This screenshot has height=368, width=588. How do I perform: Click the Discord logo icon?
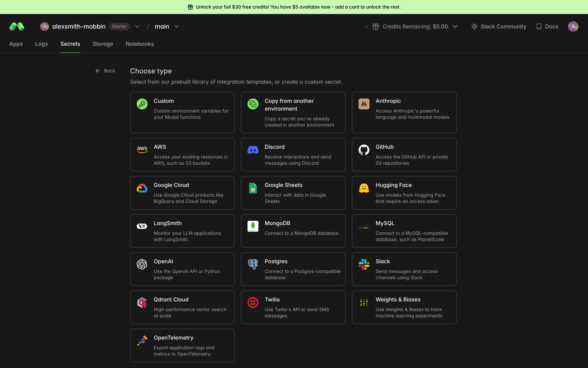point(253,150)
